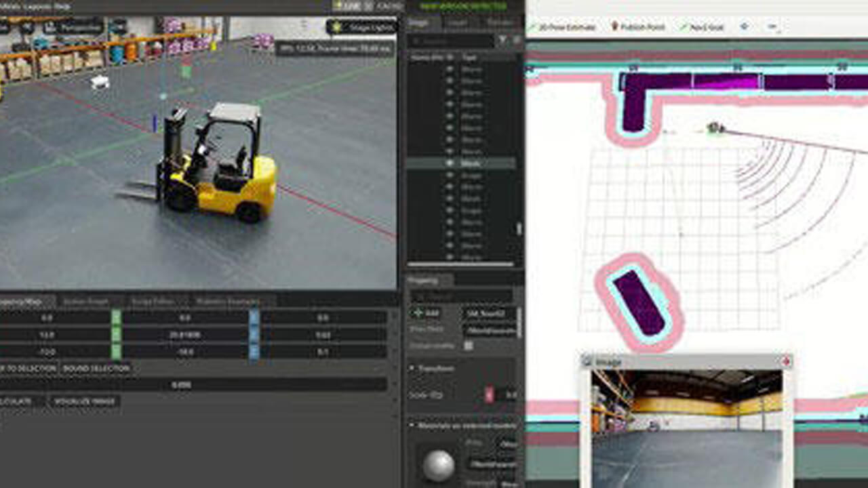Open the Stage panel options icon
The height and width of the screenshot is (488, 868).
515,41
